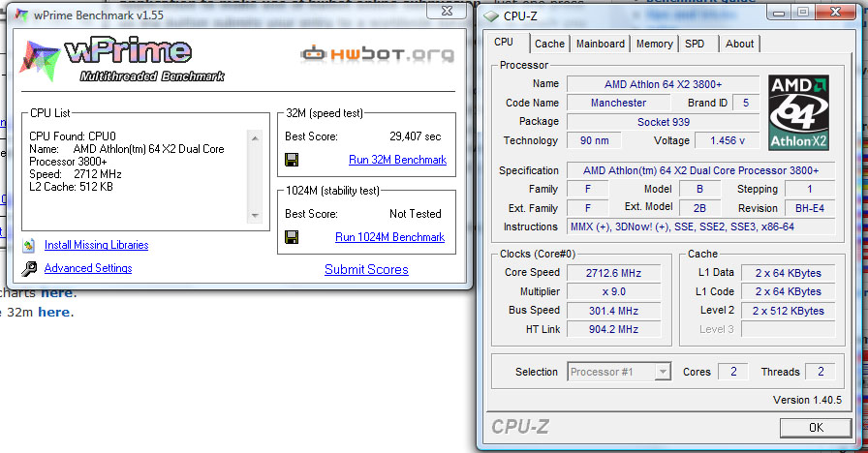Click the '2 x 512 KBytes' Level 2 value
Screen dimensions: 868x453
(x=789, y=311)
